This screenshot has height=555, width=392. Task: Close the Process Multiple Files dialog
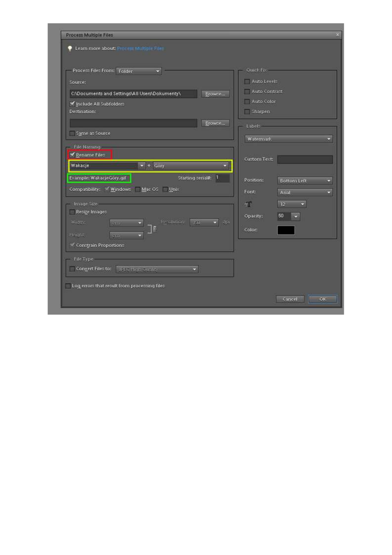[x=337, y=35]
